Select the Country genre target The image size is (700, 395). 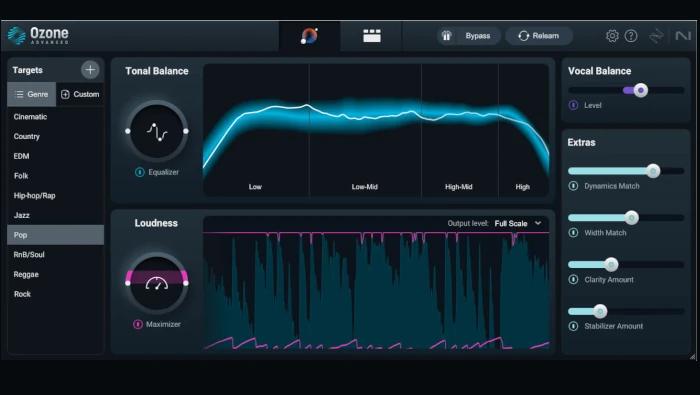[x=55, y=137]
